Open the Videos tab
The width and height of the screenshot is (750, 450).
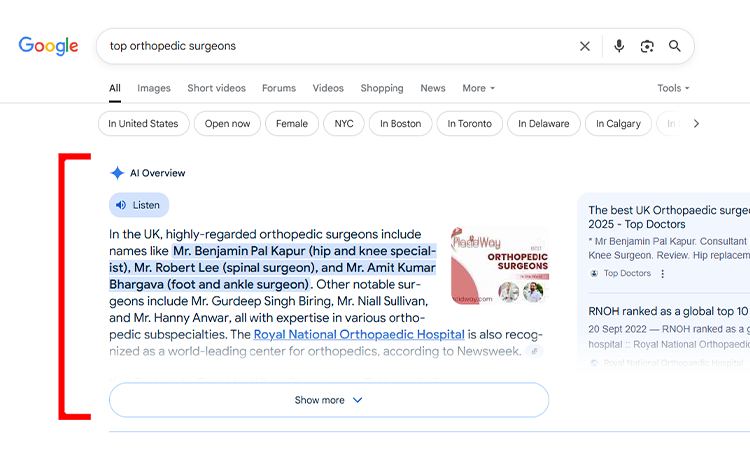328,88
